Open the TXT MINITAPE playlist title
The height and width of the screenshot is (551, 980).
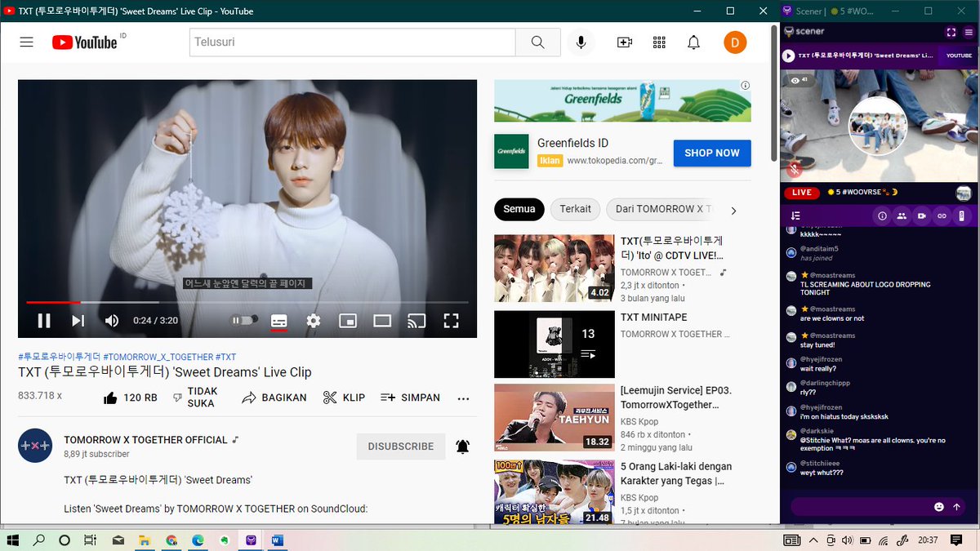click(653, 317)
